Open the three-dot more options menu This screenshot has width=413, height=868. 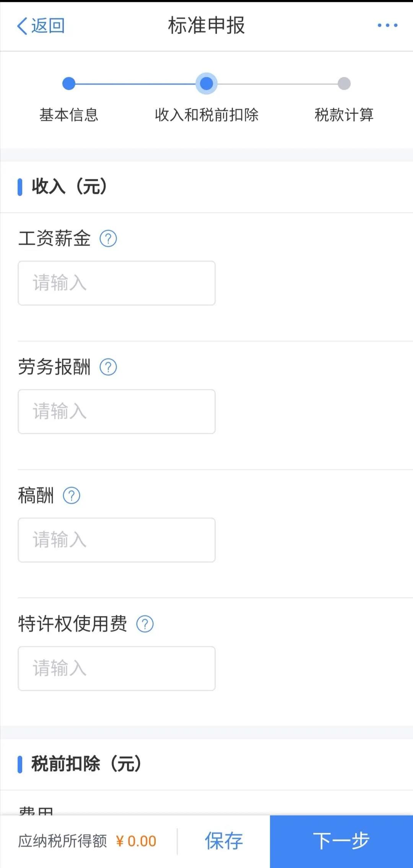coord(387,26)
